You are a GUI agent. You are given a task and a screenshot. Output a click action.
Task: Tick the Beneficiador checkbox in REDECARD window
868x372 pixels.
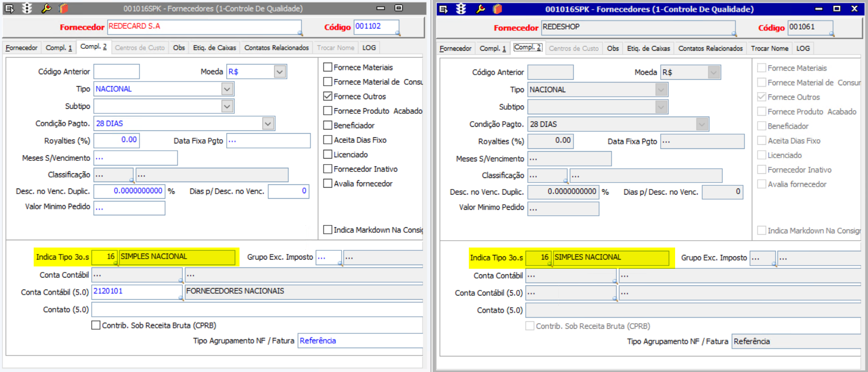tap(328, 125)
